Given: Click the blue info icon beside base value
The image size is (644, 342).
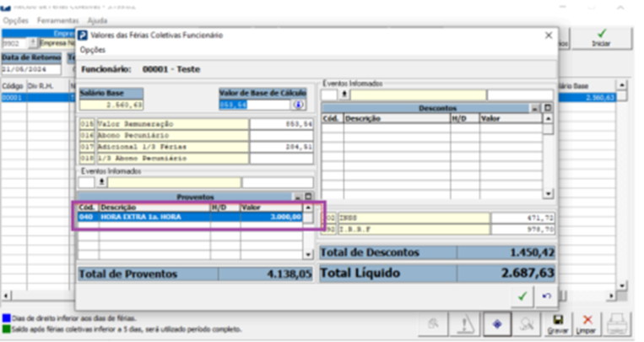Looking at the screenshot, I should click(299, 105).
